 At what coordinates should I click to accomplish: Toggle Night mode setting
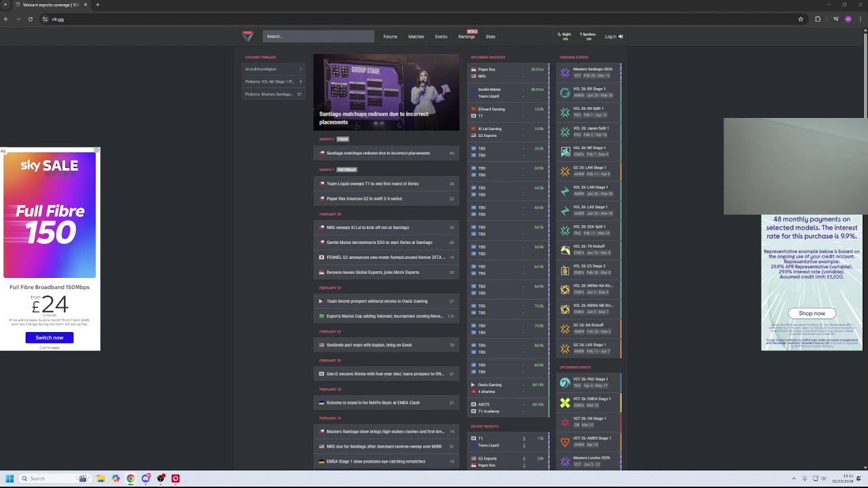565,36
